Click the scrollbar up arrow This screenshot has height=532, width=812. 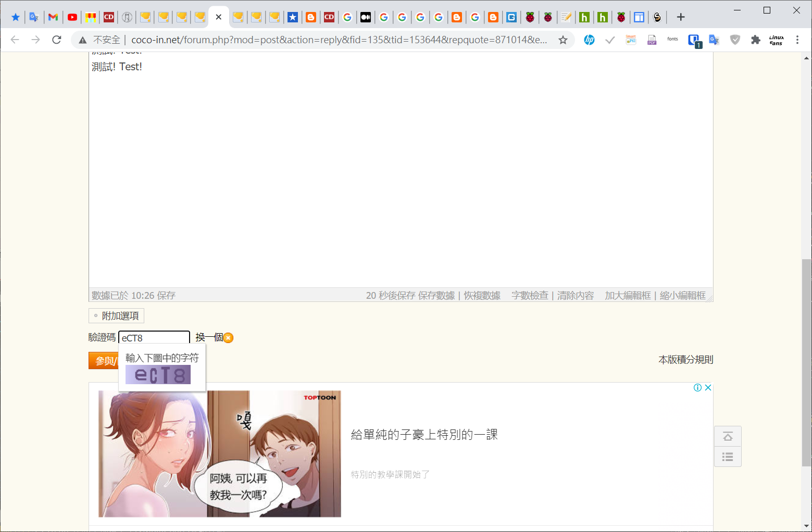pyautogui.click(x=807, y=57)
